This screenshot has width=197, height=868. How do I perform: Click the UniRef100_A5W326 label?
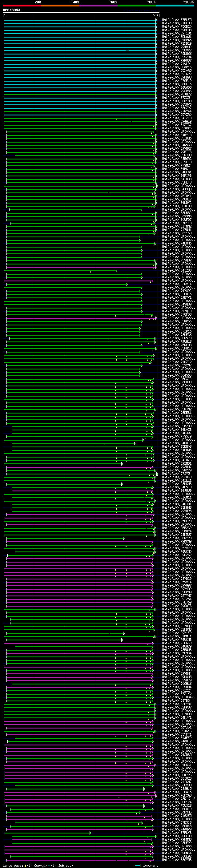click(x=177, y=806)
